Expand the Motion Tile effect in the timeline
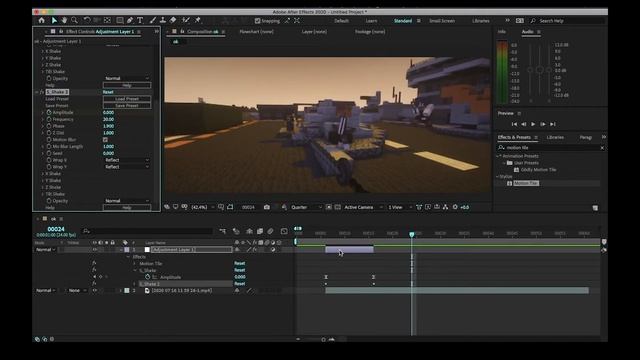 pos(135,263)
